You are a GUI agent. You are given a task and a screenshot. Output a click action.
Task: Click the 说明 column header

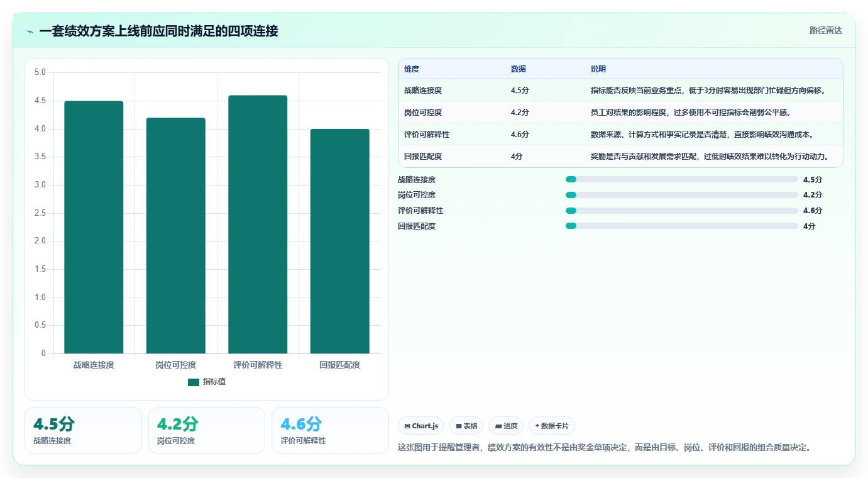[598, 69]
